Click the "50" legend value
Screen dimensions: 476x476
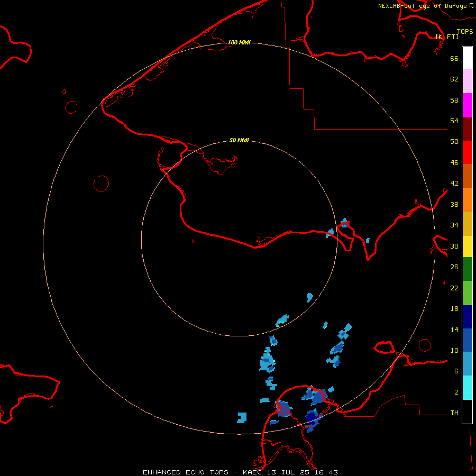[454, 142]
